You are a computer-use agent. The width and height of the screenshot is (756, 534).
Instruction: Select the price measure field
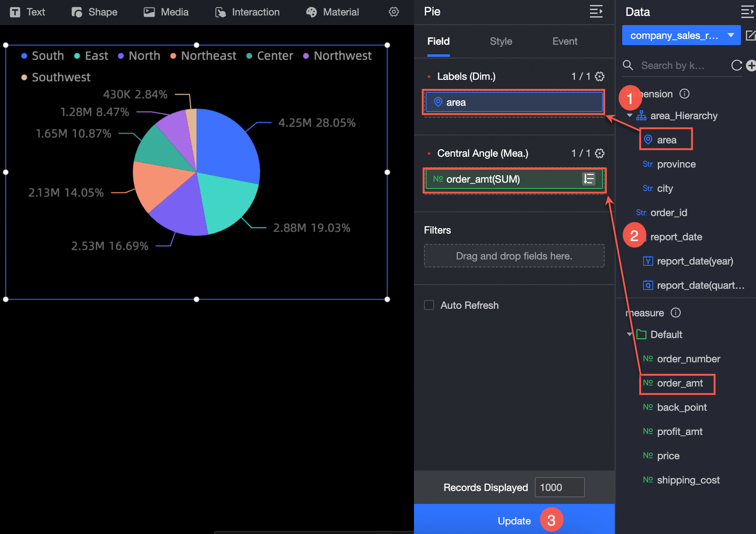pos(661,456)
